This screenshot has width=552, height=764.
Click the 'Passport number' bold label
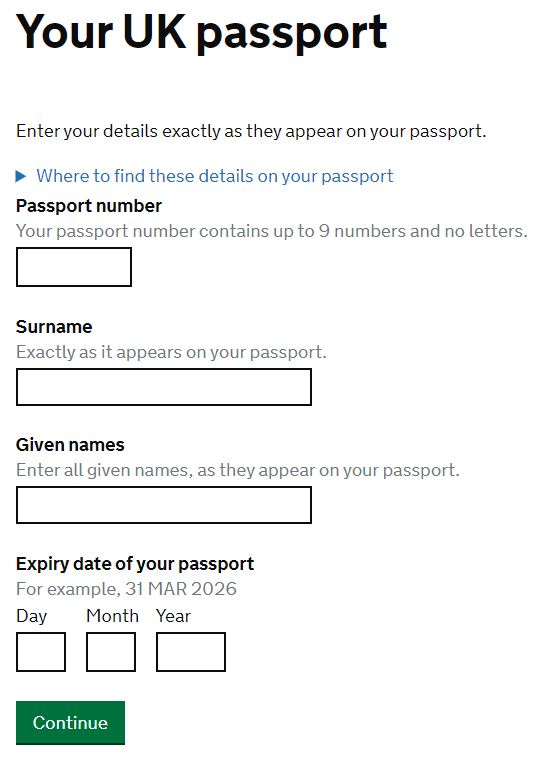[x=89, y=206]
